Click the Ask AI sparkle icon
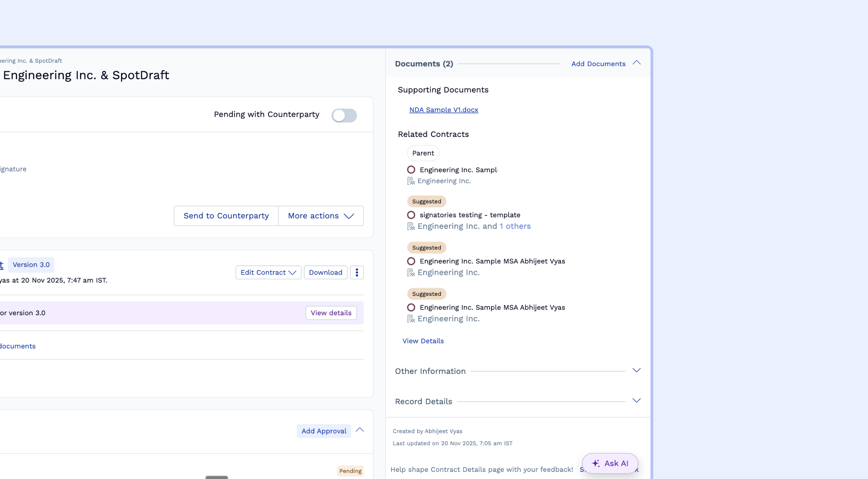 coord(596,463)
